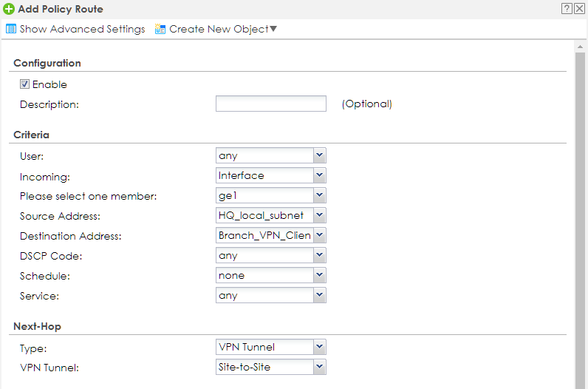Click Show Advanced Settings link
Screen dimensions: 588x389
click(x=82, y=30)
